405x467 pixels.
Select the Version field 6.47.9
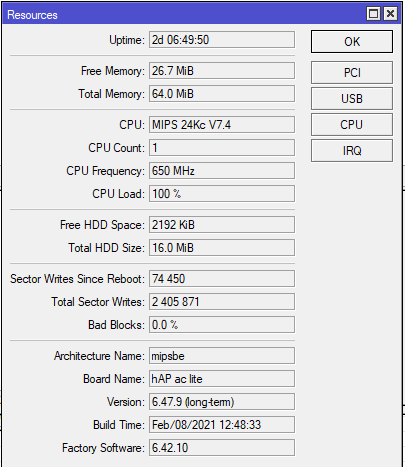coord(222,402)
